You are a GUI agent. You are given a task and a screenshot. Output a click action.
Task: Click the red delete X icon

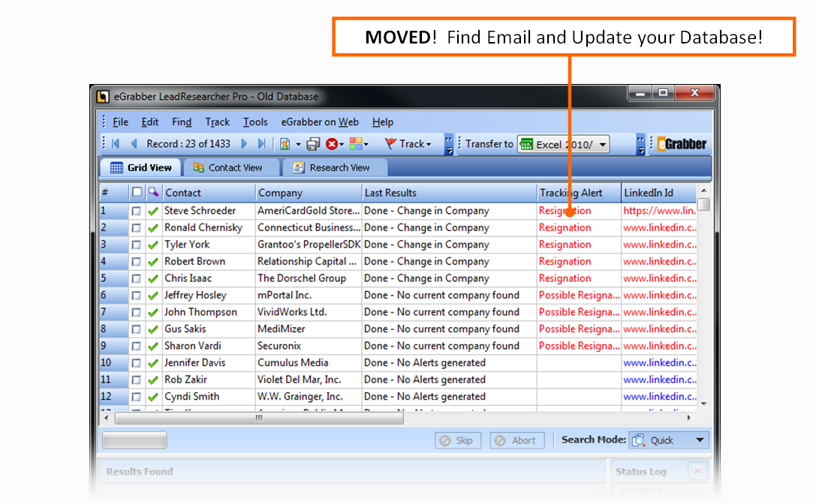332,144
